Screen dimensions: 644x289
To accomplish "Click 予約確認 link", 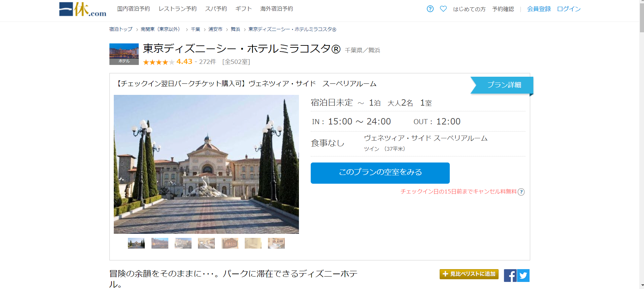I will (x=503, y=9).
